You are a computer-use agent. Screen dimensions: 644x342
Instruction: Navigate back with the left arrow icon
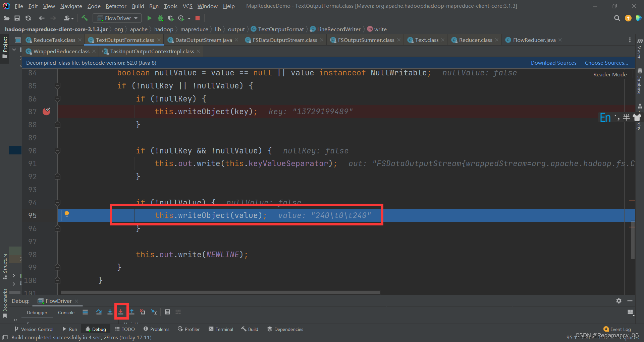click(x=42, y=18)
